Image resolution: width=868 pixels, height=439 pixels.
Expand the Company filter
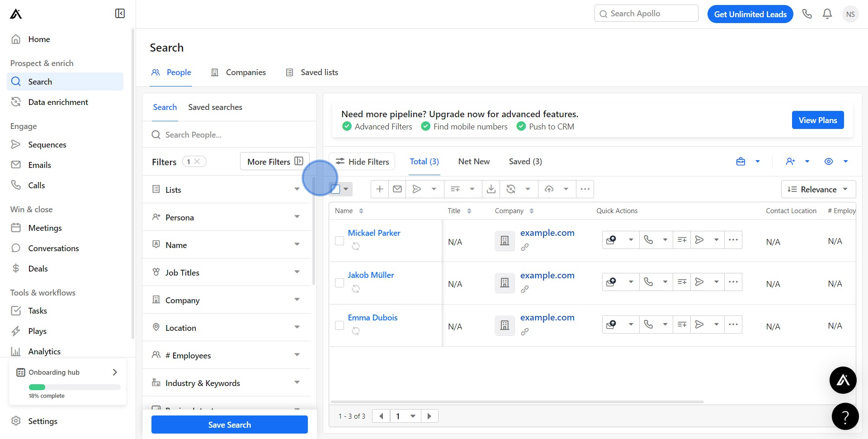(x=226, y=300)
